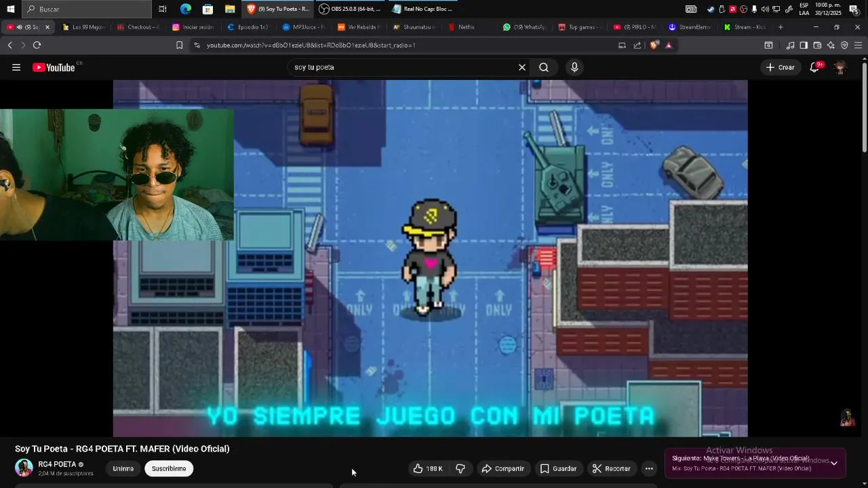Switch to Real No Cap Notepad window
Screen dimensions: 868x488
click(423, 9)
